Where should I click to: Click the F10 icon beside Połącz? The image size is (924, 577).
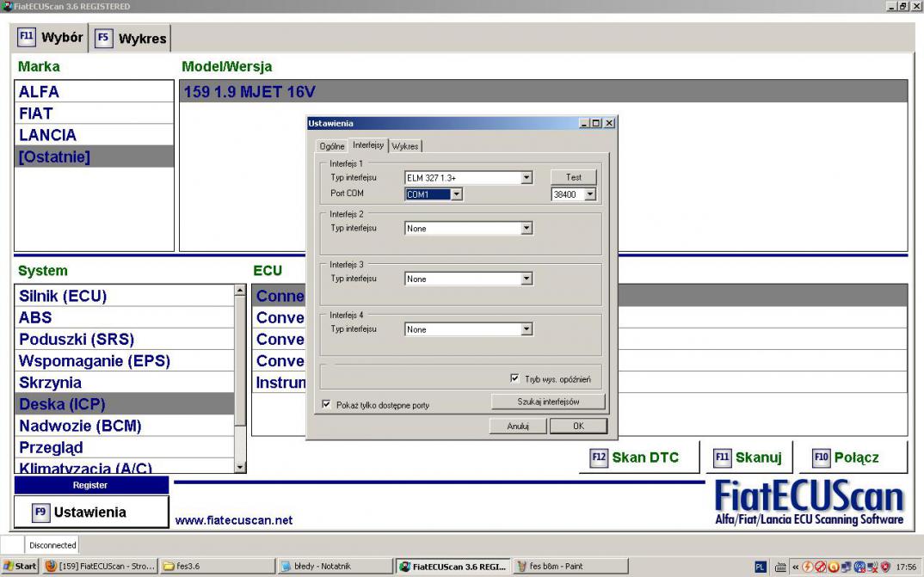[822, 457]
